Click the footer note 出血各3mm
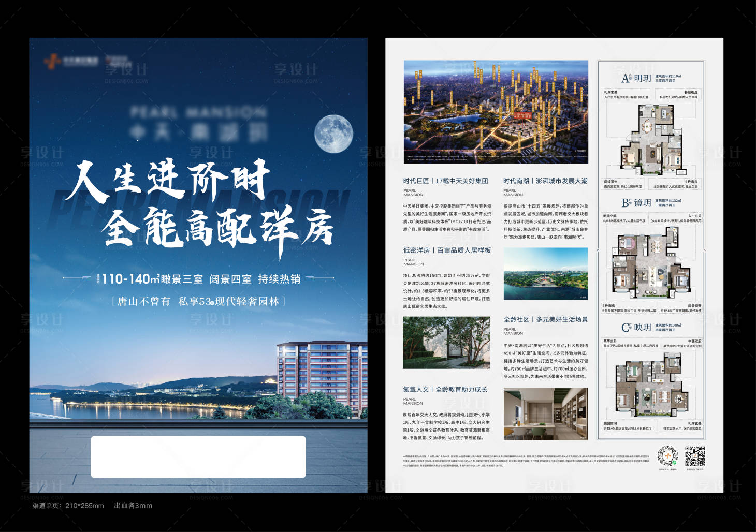 click(x=133, y=506)
